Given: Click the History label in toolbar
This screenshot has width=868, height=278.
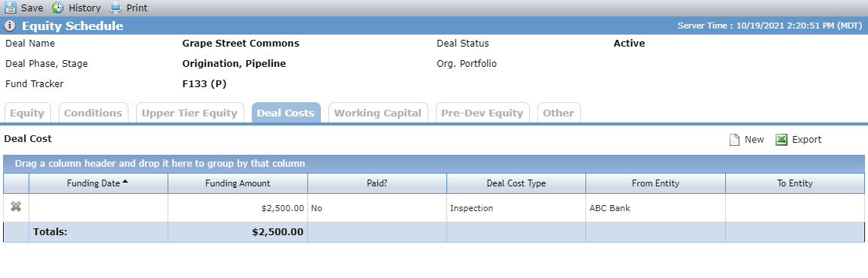Looking at the screenshot, I should tap(85, 8).
